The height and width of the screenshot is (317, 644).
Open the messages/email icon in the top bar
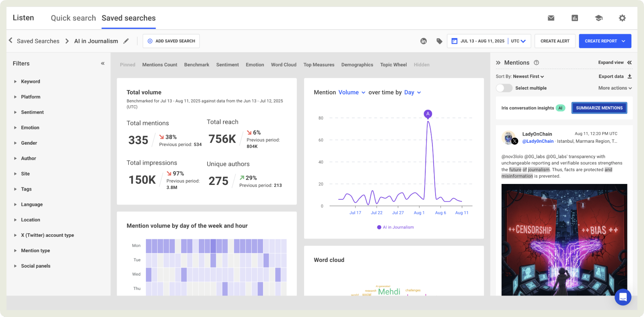(551, 18)
